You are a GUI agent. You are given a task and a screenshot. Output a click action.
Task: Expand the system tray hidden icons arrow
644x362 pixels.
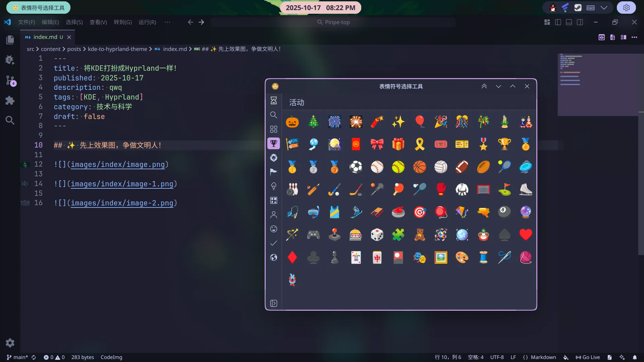pos(604,8)
